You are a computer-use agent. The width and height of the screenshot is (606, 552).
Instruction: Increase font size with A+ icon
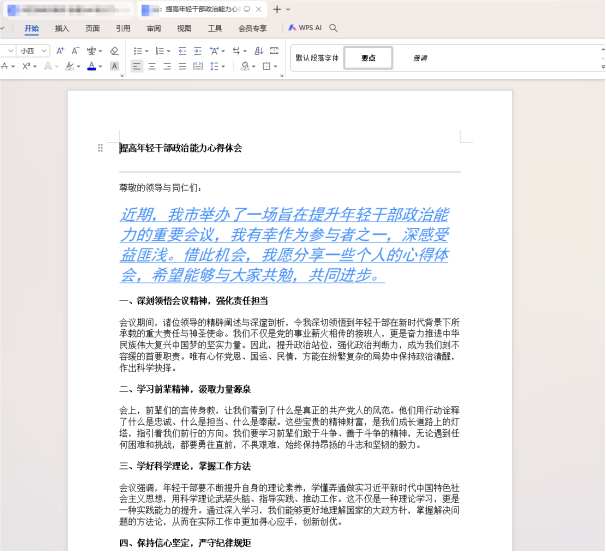pos(60,51)
